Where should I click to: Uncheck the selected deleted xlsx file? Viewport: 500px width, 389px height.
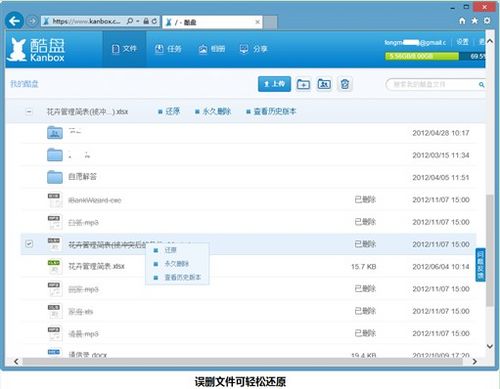(29, 244)
